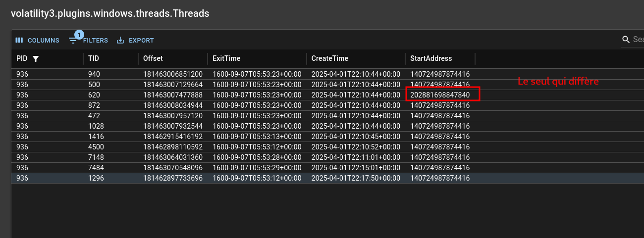
Task: Click the active filter count badge
Action: coord(79,35)
